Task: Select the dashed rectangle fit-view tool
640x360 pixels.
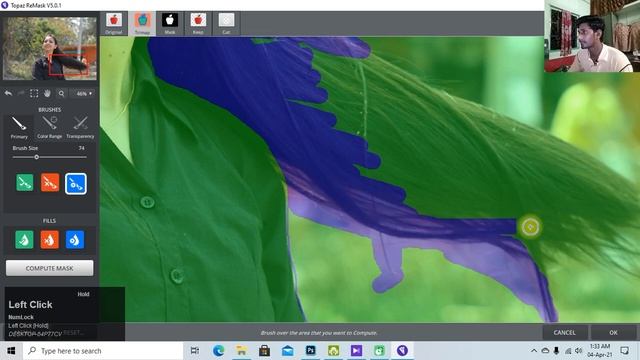Action: [x=34, y=93]
